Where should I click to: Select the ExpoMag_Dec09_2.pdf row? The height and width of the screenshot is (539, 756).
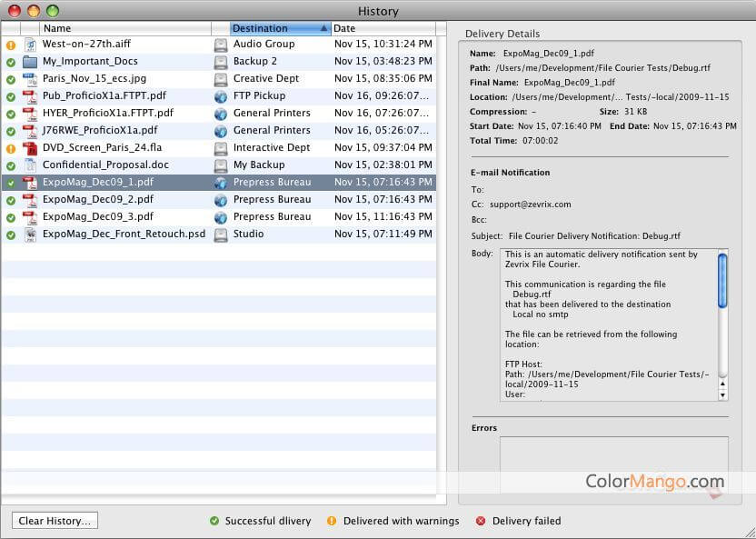tap(98, 200)
